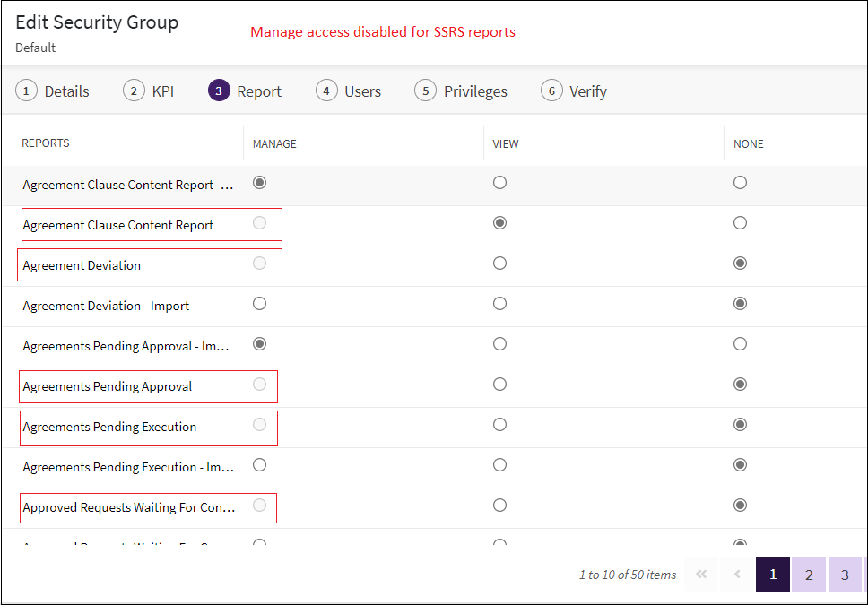
Task: Switch to KPI step tab
Action: 149,91
